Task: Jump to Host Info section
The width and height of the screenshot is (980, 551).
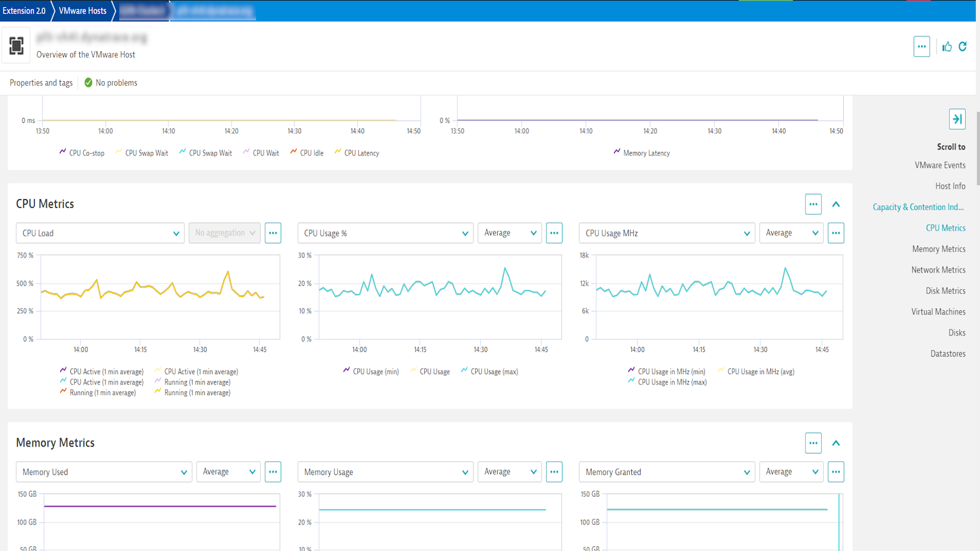Action: [x=950, y=186]
